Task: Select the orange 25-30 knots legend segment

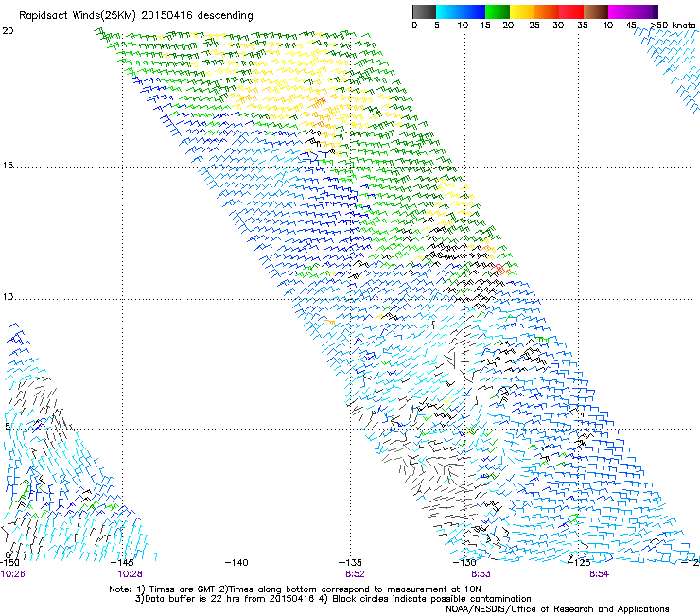Action: [x=547, y=11]
